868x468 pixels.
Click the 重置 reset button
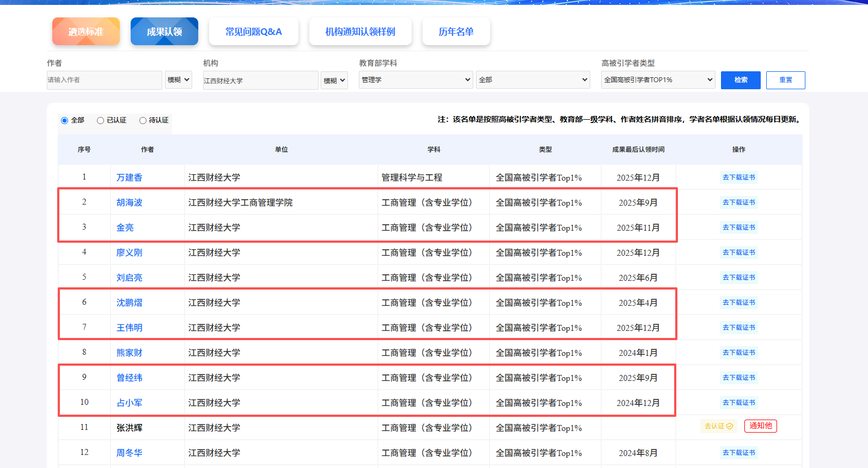(x=785, y=80)
